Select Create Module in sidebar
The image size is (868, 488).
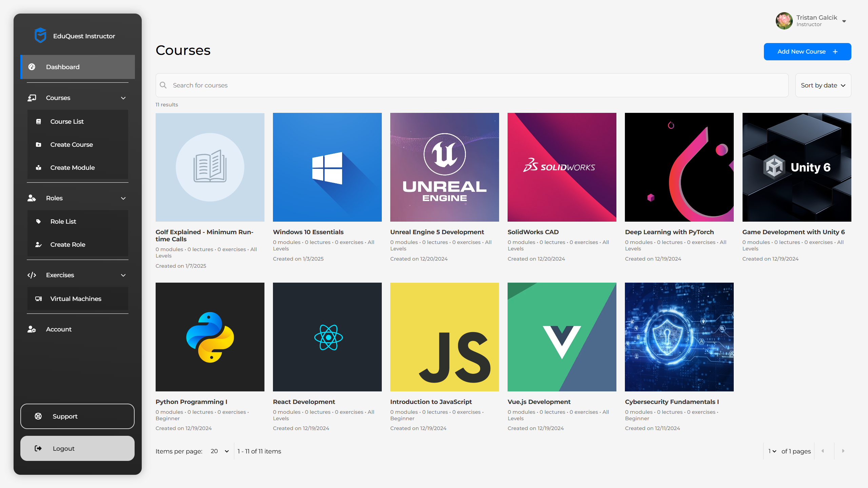[x=78, y=167]
